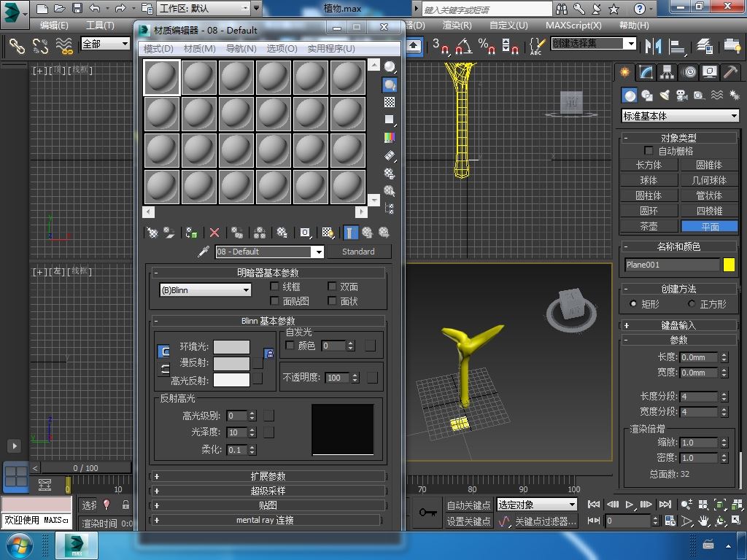747x560 pixels.
Task: Click the Standard material type button
Action: [358, 252]
